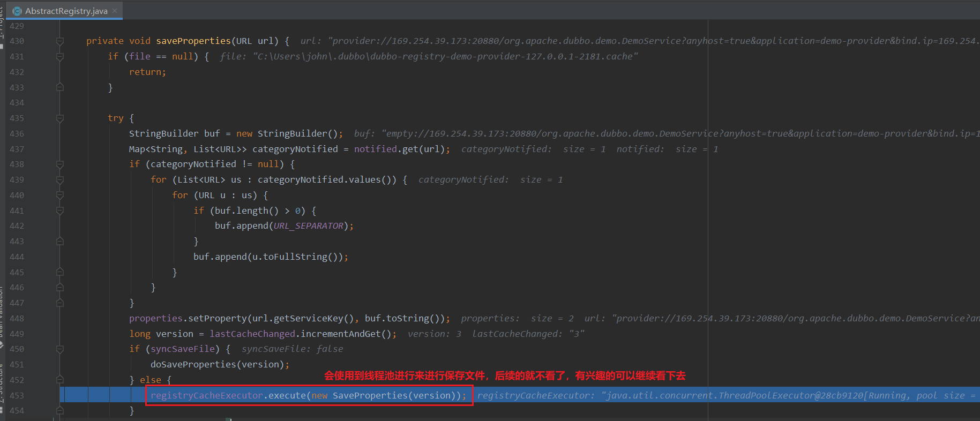Image resolution: width=980 pixels, height=421 pixels.
Task: Close the AbstractRegistry.java editor tab
Action: (x=115, y=11)
